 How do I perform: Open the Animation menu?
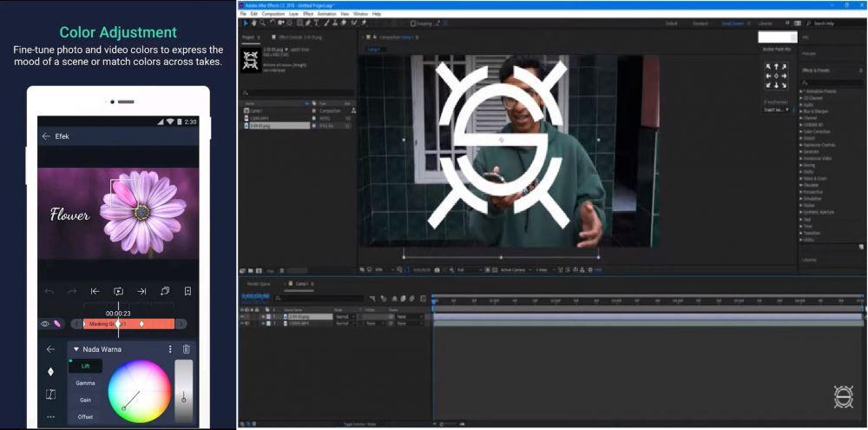point(326,13)
